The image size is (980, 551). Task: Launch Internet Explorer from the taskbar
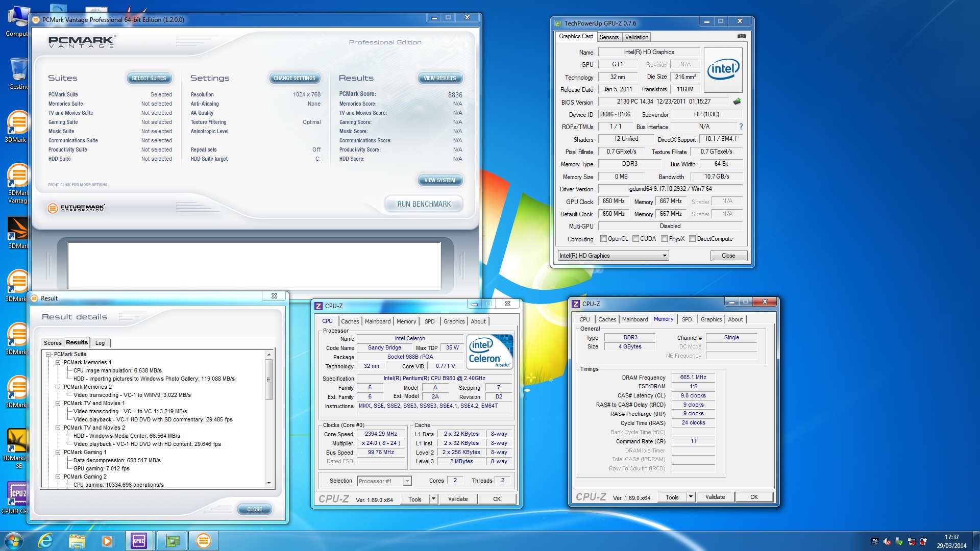tap(45, 541)
